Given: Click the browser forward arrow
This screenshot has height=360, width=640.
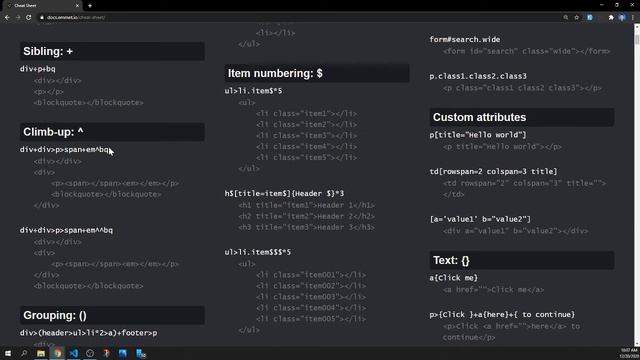Looking at the screenshot, I should (x=18, y=18).
